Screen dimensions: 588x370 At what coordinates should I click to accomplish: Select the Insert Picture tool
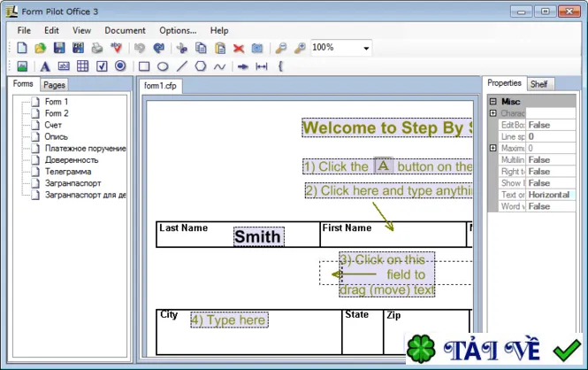tap(22, 66)
